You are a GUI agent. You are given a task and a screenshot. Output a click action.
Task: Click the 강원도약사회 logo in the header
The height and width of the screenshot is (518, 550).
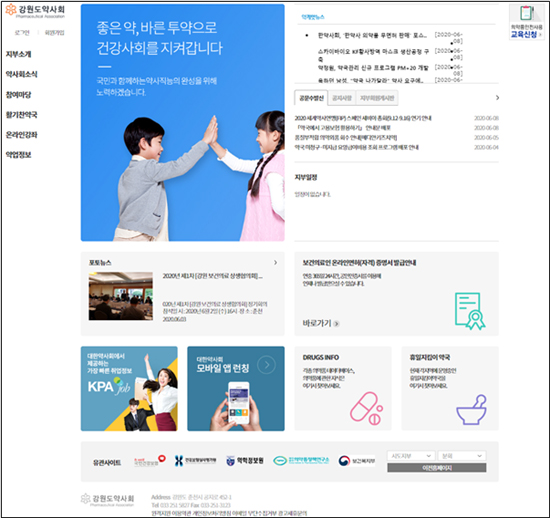point(35,11)
